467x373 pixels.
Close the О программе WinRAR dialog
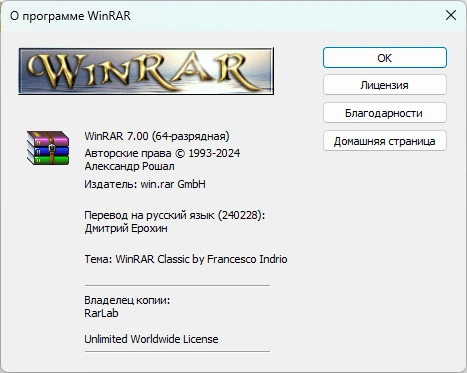coord(451,15)
